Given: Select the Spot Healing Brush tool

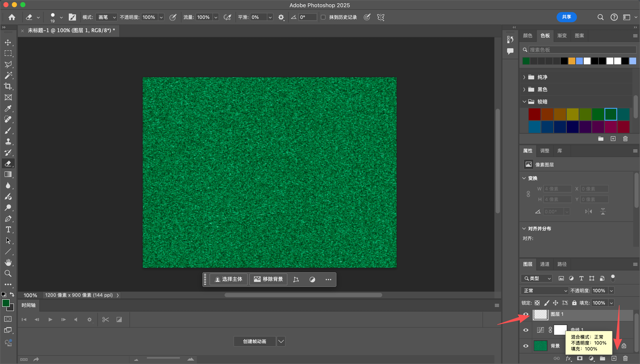Looking at the screenshot, I should click(8, 119).
